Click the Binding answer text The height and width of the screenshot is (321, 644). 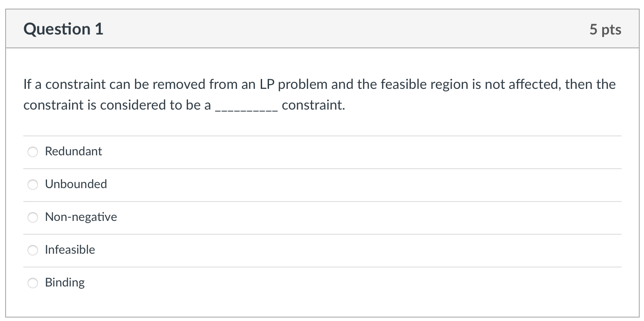coord(65,283)
